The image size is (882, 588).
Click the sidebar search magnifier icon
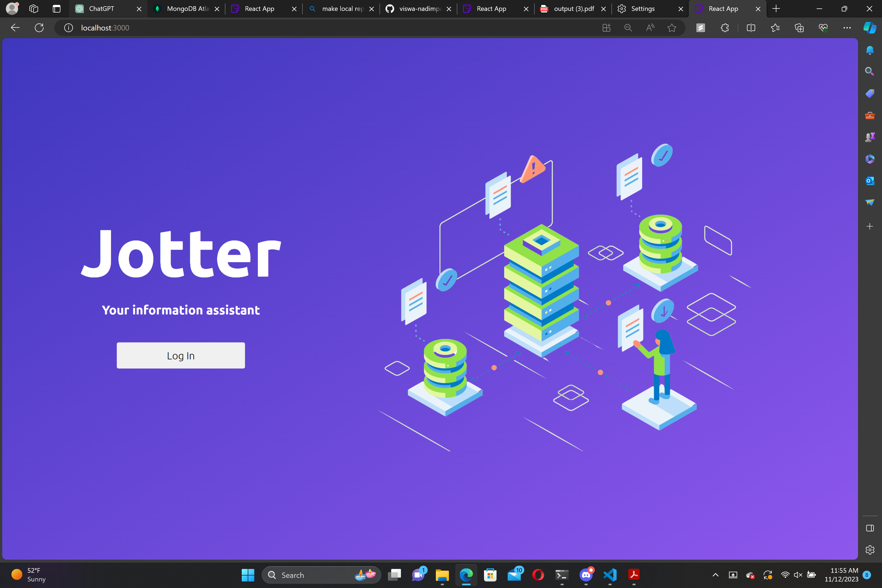[x=870, y=71]
